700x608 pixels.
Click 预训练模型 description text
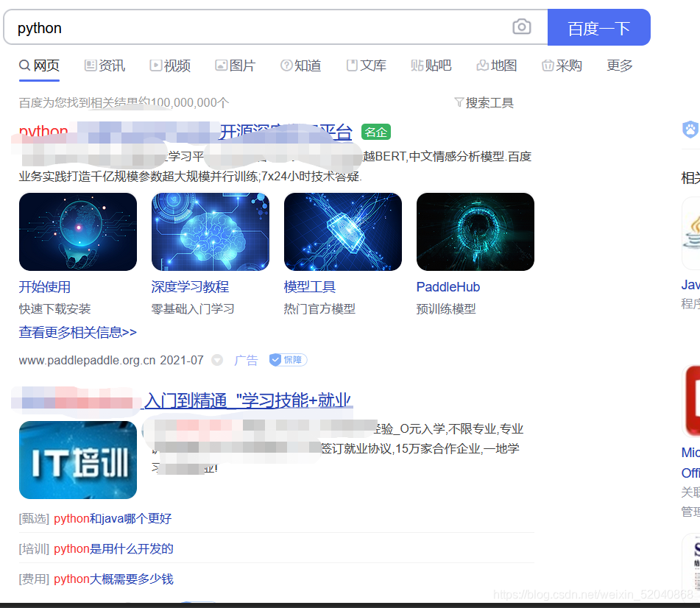coord(446,309)
